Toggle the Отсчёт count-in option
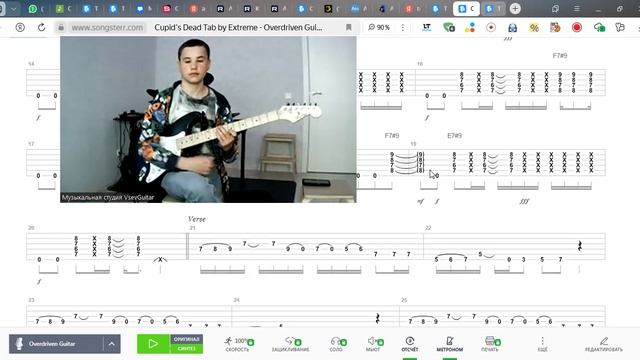 point(410,344)
